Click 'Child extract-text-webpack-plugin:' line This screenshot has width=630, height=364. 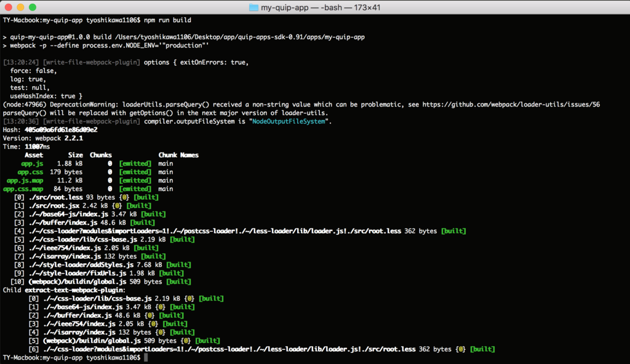pyautogui.click(x=64, y=290)
